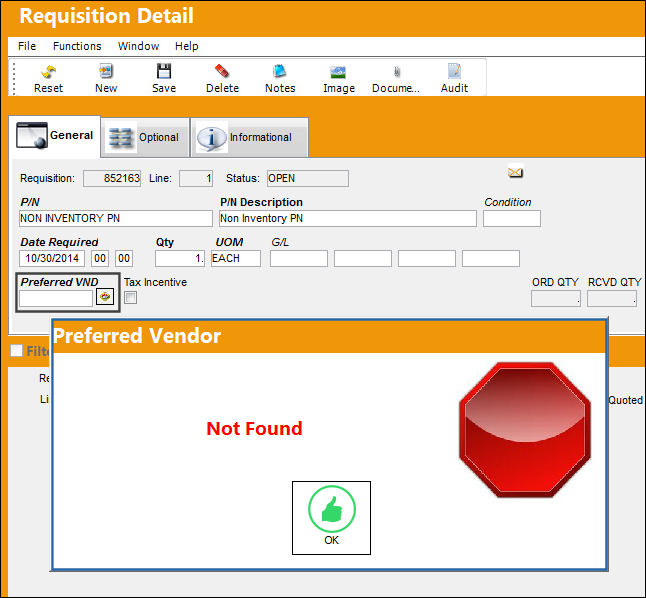
Task: Click the Line number field
Action: 196,178
